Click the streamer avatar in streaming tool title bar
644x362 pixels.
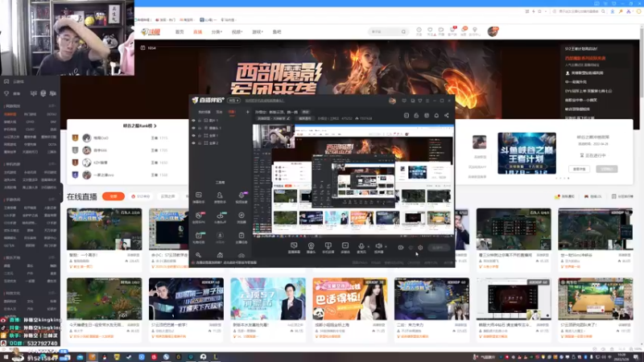coord(392,101)
